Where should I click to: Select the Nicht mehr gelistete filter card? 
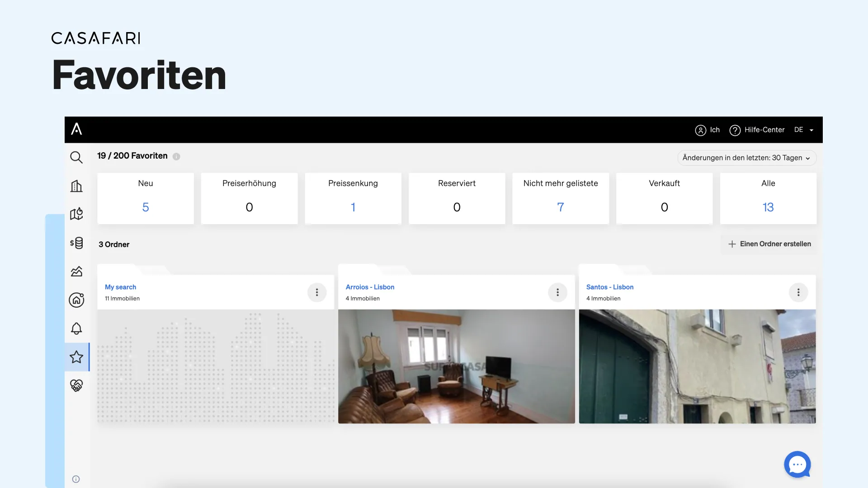pos(561,198)
